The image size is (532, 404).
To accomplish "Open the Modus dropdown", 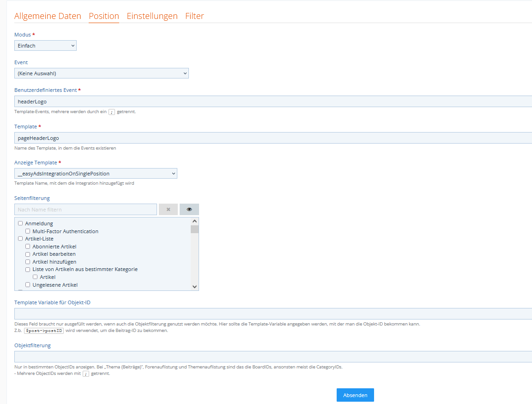I will click(x=45, y=46).
